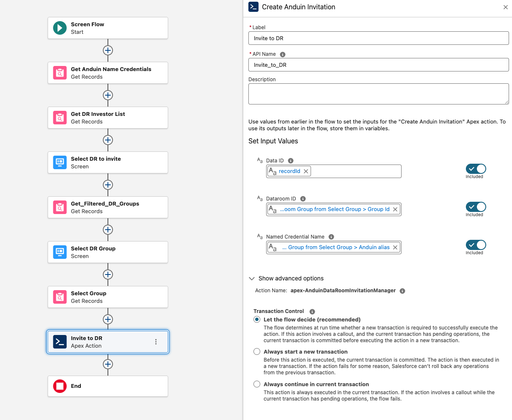This screenshot has width=512, height=420.
Task: Add element below Get_Filtered_DR_Groups
Action: (108, 230)
